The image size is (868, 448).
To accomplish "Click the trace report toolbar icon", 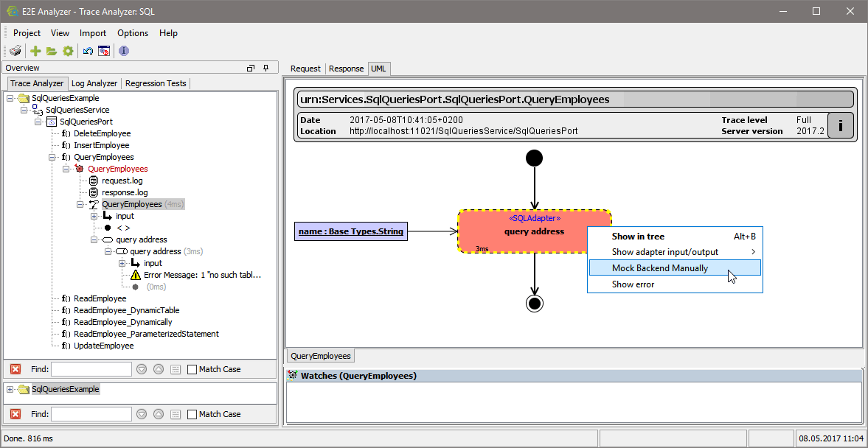I will tap(104, 51).
